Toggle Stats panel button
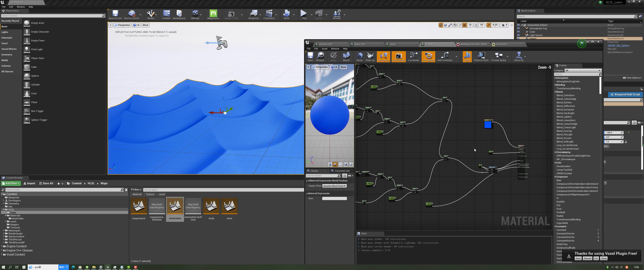 pyautogui.click(x=467, y=57)
